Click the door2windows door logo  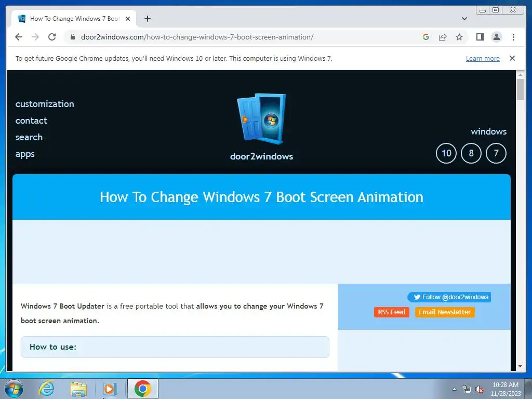(261, 119)
